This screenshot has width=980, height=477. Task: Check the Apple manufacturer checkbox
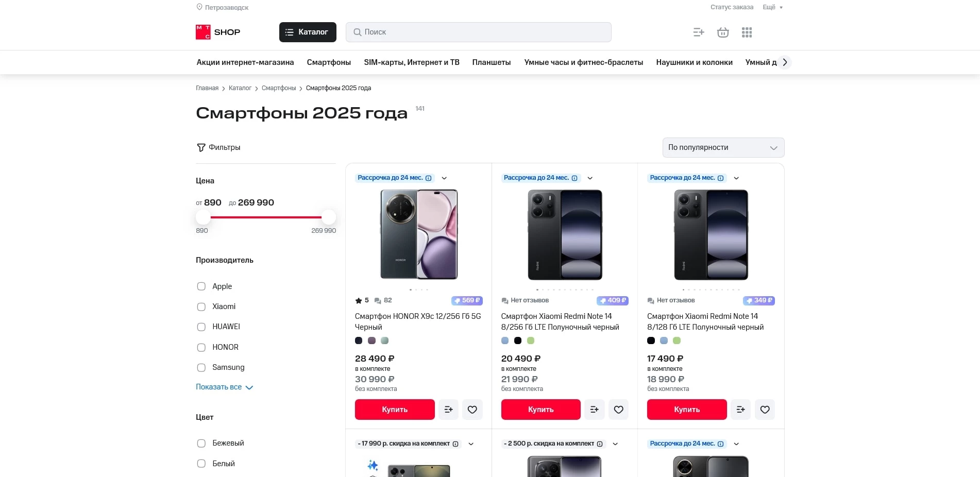tap(201, 286)
